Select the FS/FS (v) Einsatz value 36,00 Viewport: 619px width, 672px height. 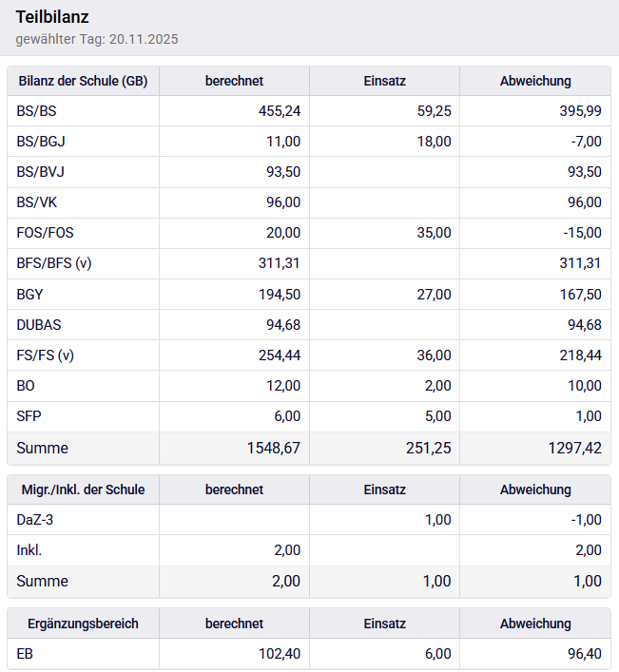click(x=434, y=355)
